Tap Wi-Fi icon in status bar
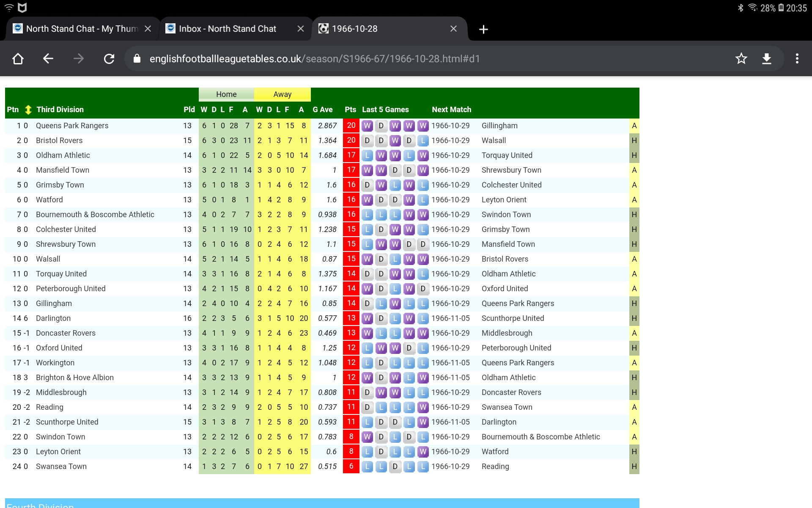 coord(752,8)
